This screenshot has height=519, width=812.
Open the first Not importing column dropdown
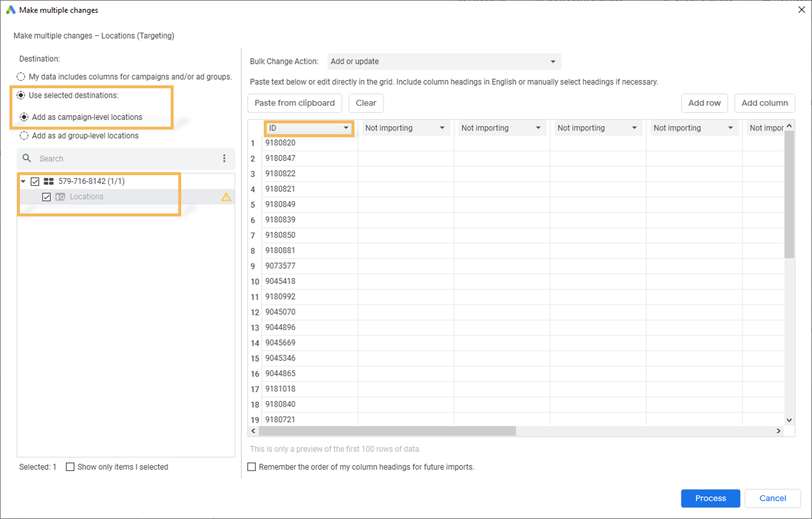[442, 128]
